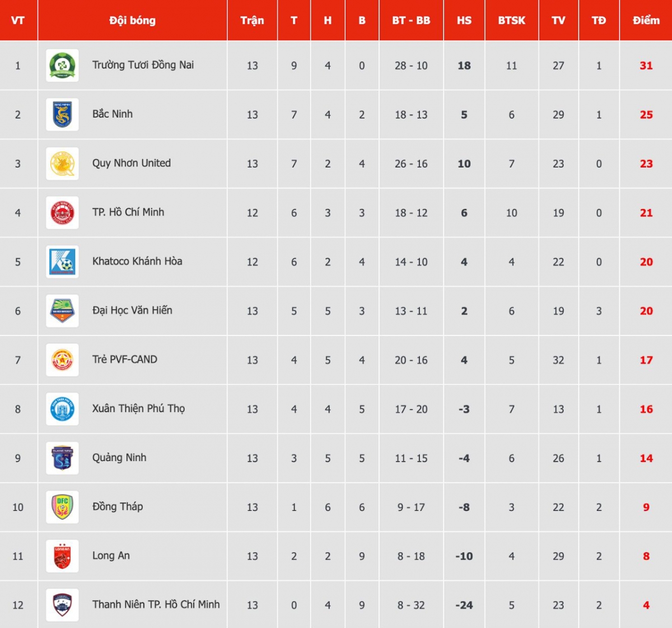This screenshot has height=628, width=672.
Task: Sort by the Điểm column header
Action: tap(646, 21)
